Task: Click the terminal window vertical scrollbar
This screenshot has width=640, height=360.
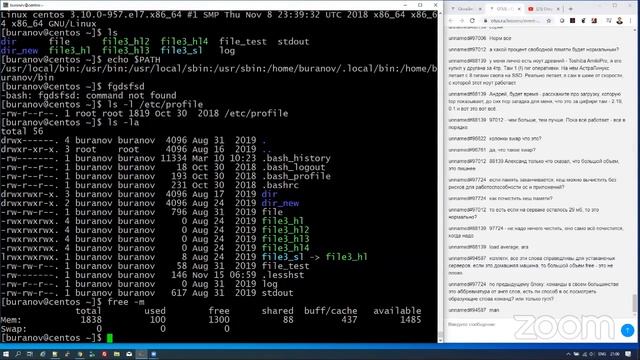Action: [x=440, y=176]
